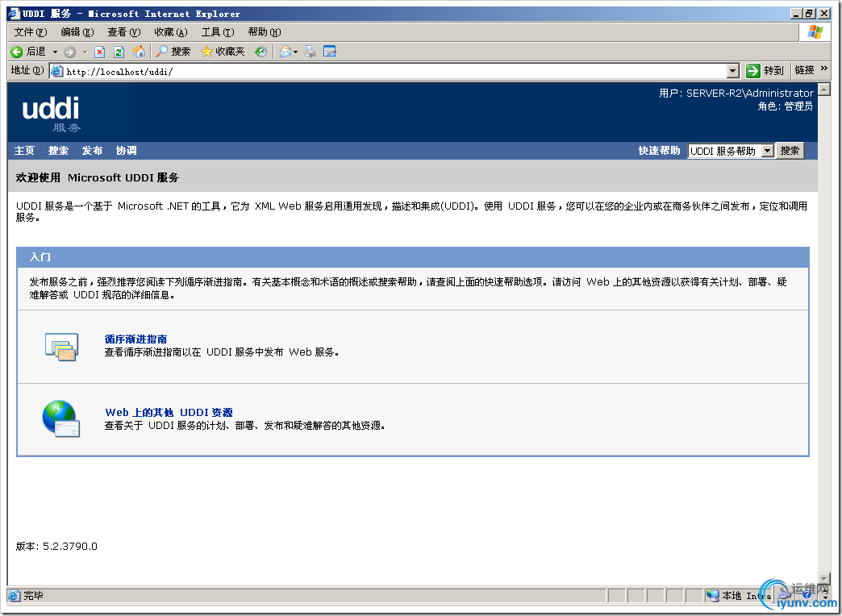This screenshot has width=842, height=616.
Task: Click the globe web resources icon
Action: point(60,418)
